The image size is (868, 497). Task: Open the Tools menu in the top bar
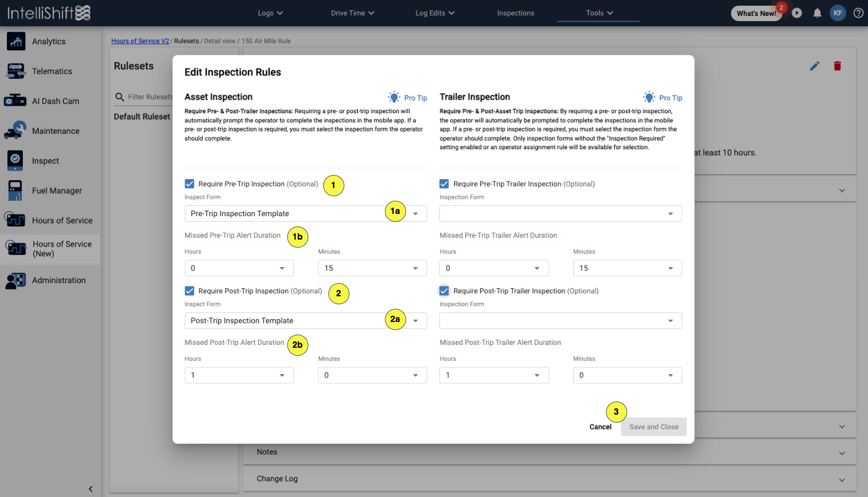coord(598,13)
